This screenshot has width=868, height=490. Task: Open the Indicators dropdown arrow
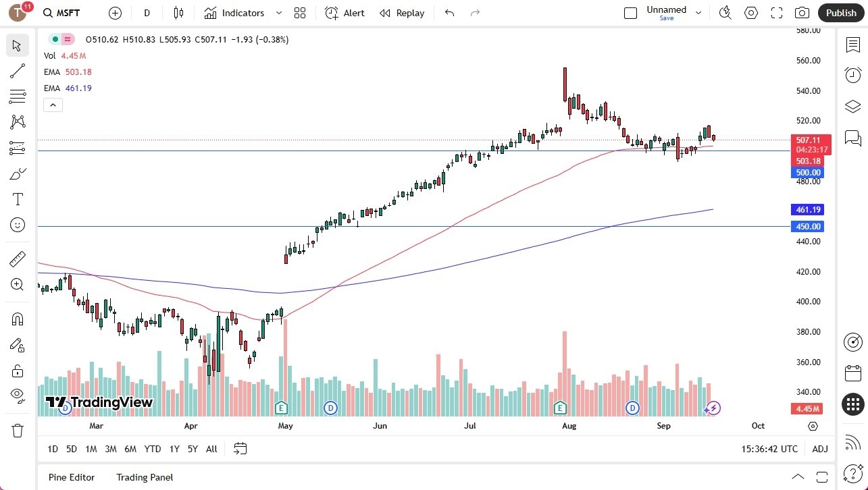click(278, 13)
